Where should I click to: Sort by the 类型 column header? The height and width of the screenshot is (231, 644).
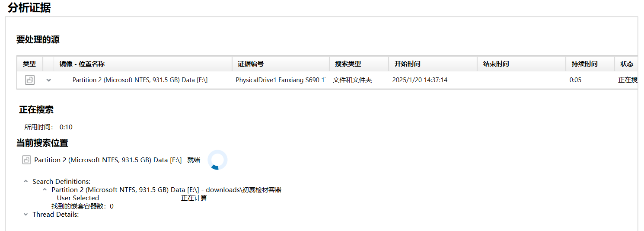click(29, 64)
